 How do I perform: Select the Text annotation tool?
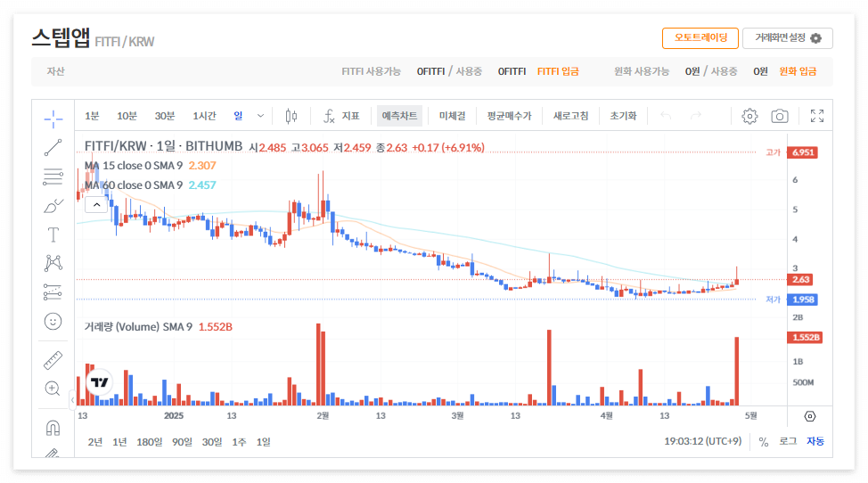pyautogui.click(x=53, y=234)
